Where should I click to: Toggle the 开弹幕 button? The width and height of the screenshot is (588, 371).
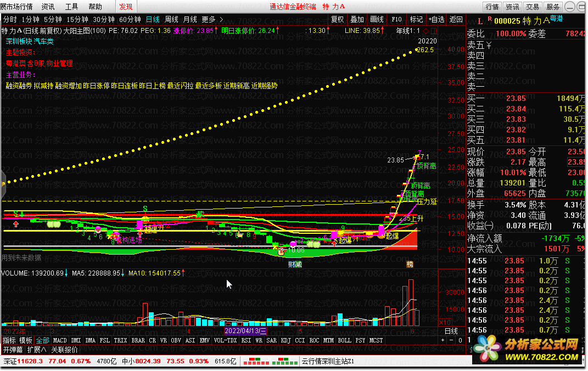(13, 350)
